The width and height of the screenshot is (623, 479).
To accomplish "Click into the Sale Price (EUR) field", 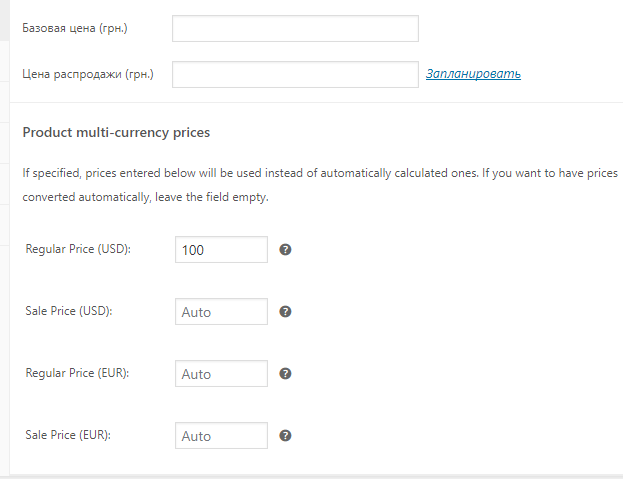I will 221,436.
